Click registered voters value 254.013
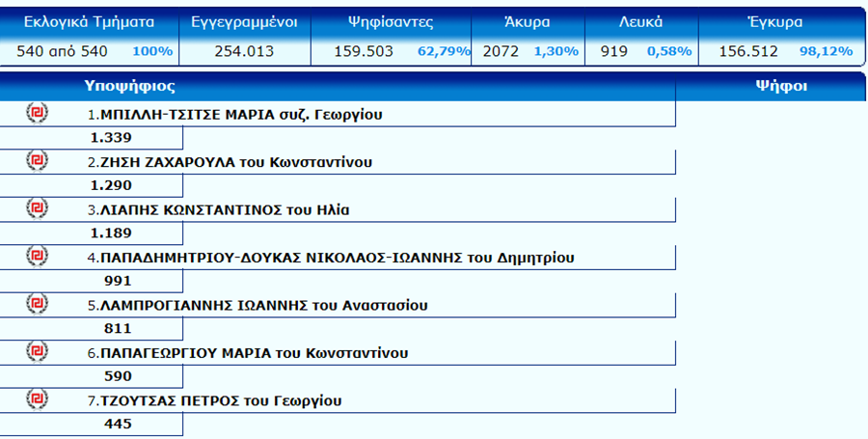Screen dimensions: 868x439 [x=245, y=52]
